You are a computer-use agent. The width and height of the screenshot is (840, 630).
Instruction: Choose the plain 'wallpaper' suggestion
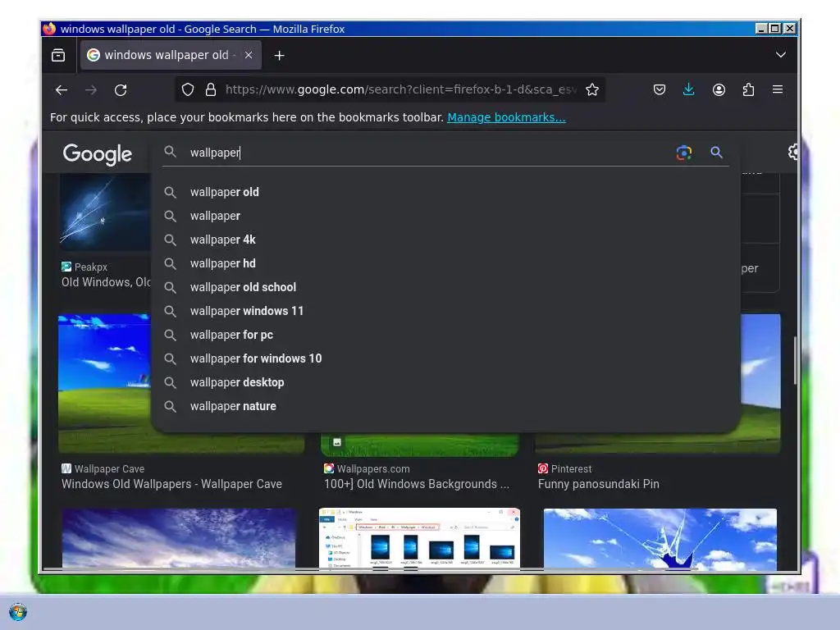[445, 216]
